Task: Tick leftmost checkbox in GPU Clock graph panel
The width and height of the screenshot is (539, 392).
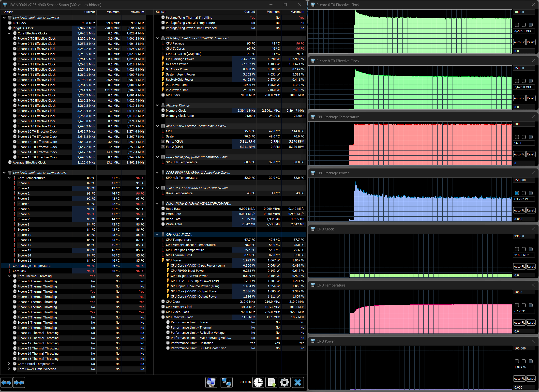Action: [x=517, y=249]
